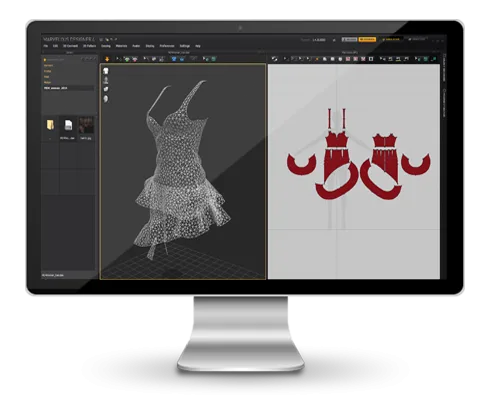Click the orange highlighted mode button
The width and height of the screenshot is (480, 395).
[367, 39]
